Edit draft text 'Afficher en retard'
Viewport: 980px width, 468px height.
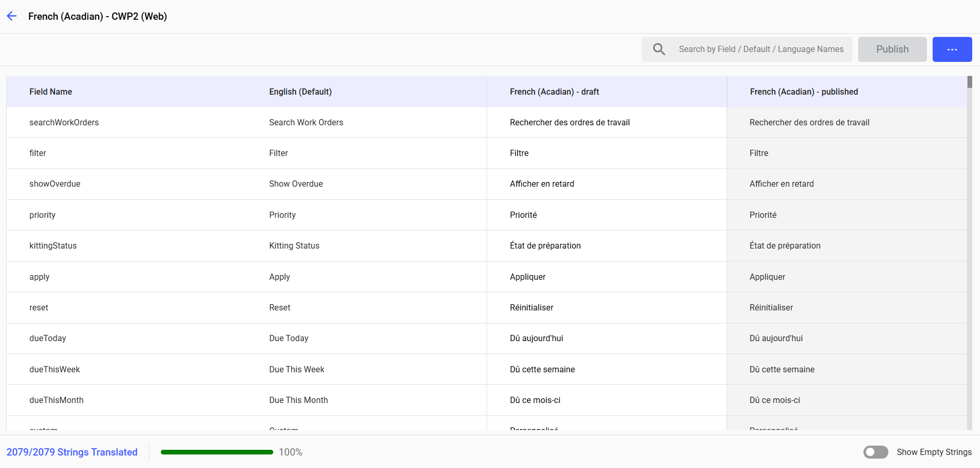542,184
